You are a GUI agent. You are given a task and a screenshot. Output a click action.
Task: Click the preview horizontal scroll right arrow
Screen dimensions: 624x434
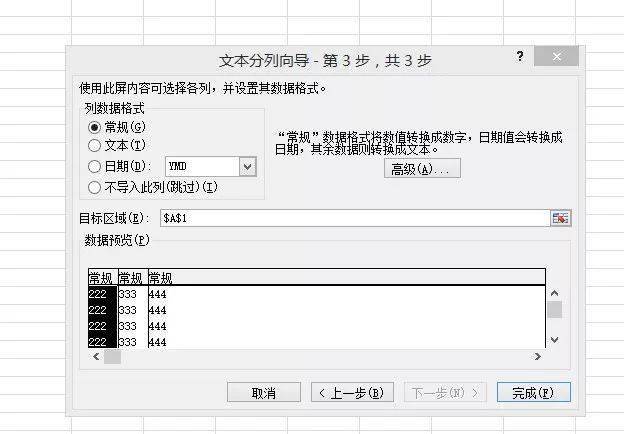point(537,357)
